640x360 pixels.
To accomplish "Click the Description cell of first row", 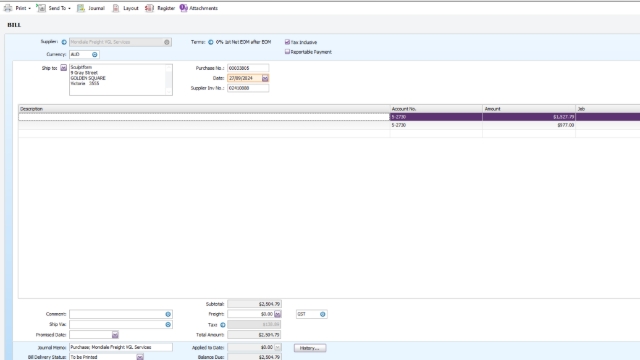I will tap(204, 117).
